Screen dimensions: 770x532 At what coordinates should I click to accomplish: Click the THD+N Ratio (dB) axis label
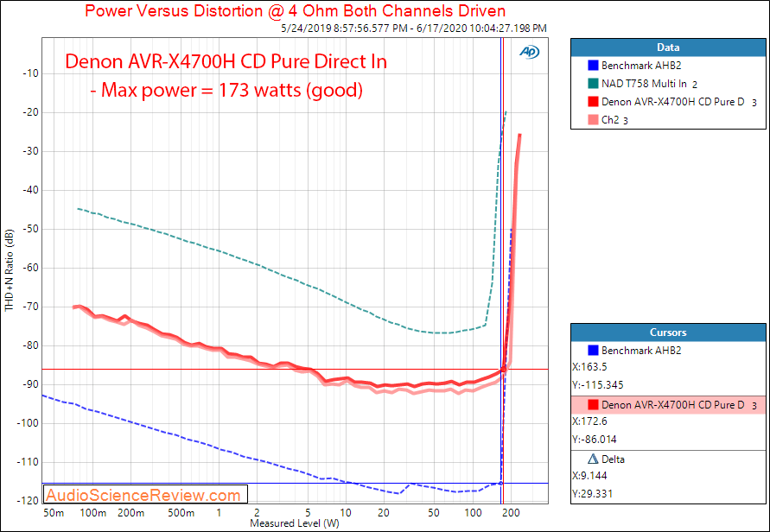pyautogui.click(x=10, y=270)
